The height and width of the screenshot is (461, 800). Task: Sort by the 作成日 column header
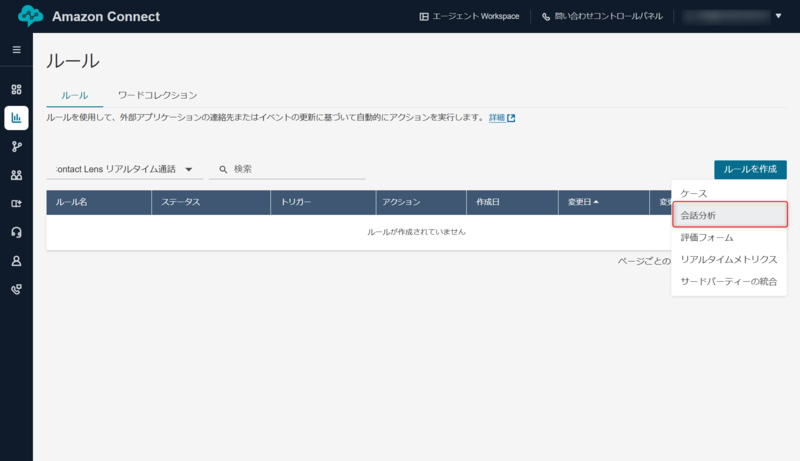(x=512, y=202)
